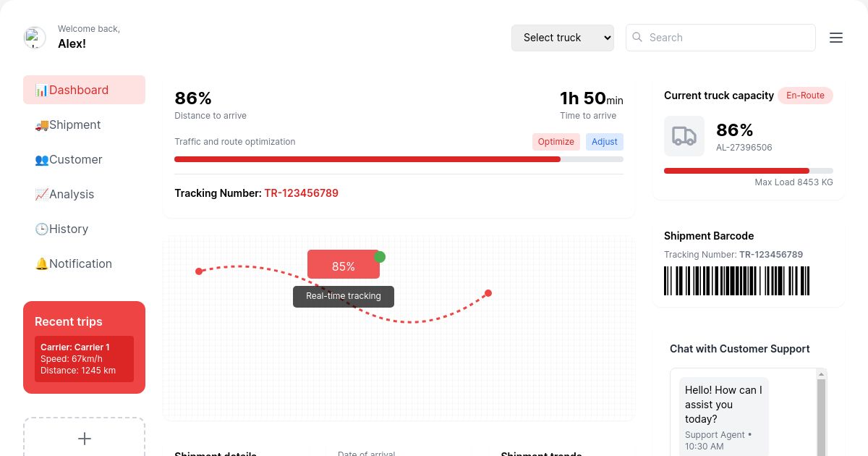868x456 pixels.
Task: Click the route start point dot
Action: coord(199,271)
